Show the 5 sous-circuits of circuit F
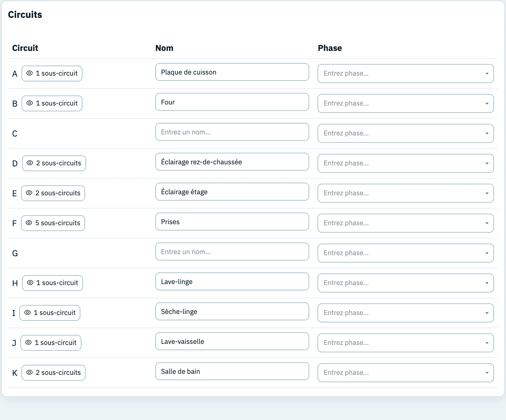The width and height of the screenshot is (506, 420). click(x=53, y=223)
